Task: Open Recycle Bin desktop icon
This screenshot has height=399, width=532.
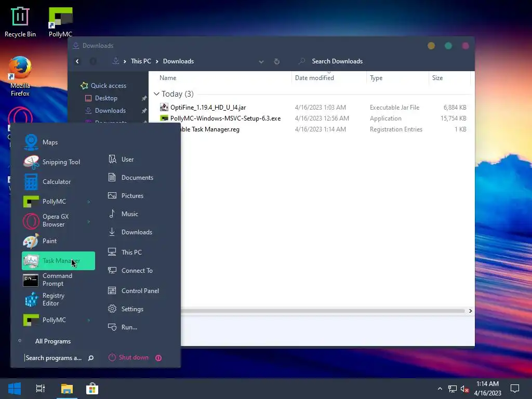Action: click(20, 22)
